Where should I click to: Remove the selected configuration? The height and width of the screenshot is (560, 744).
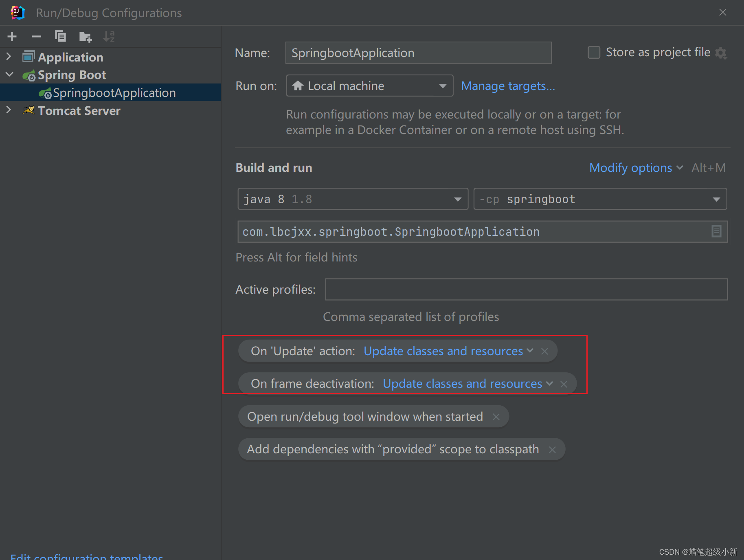click(36, 37)
